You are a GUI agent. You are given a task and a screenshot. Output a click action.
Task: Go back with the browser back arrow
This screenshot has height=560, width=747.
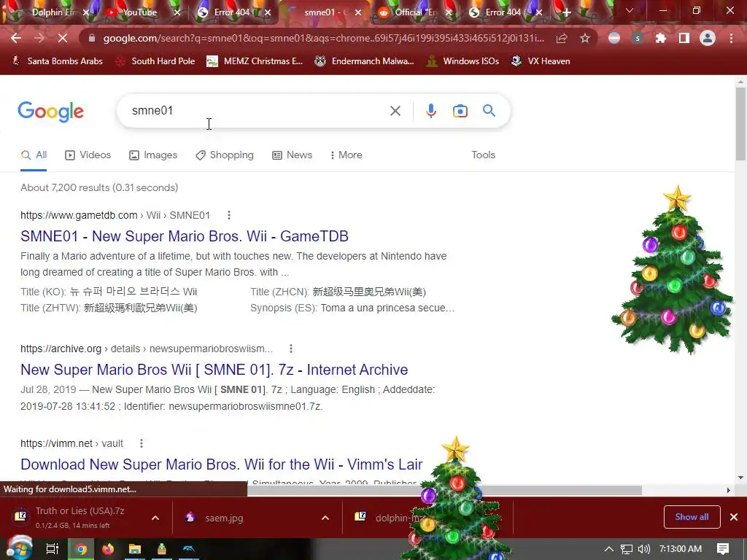[x=16, y=38]
